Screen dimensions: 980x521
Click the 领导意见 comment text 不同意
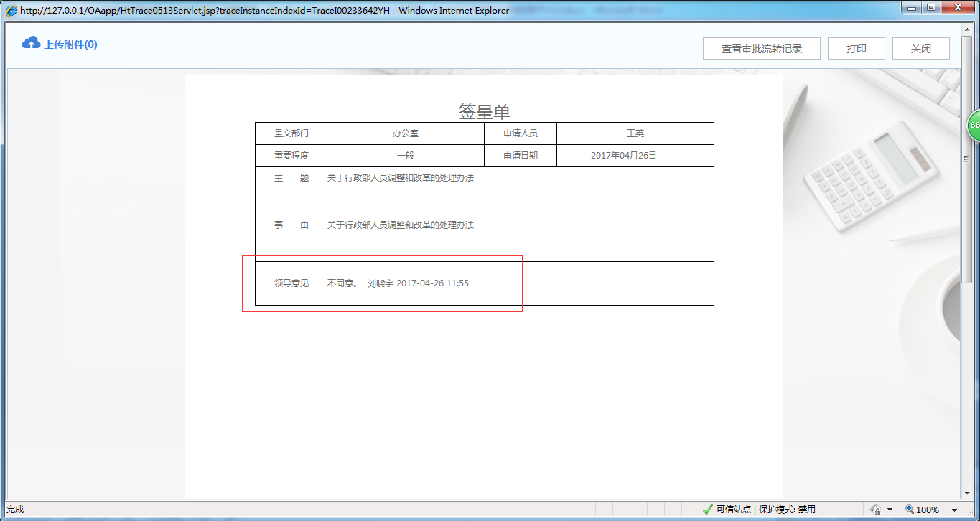click(342, 283)
